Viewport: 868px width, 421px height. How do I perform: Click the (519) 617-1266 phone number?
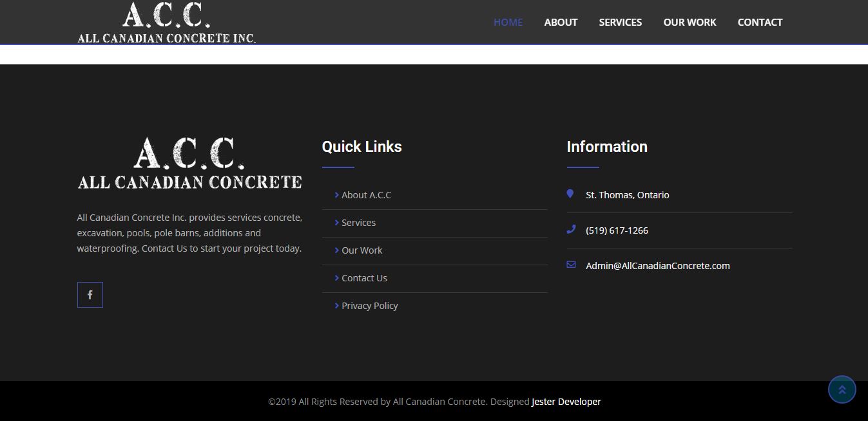click(x=617, y=230)
